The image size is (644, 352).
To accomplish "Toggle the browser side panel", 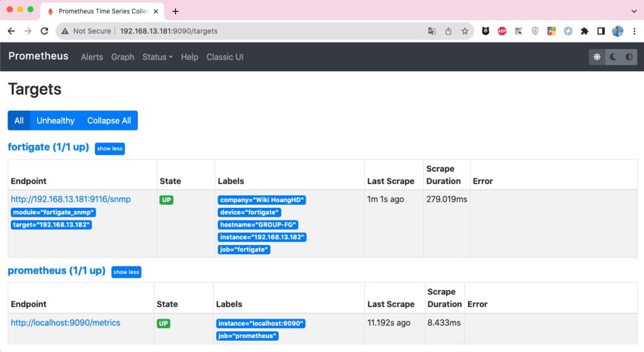I will tap(601, 31).
